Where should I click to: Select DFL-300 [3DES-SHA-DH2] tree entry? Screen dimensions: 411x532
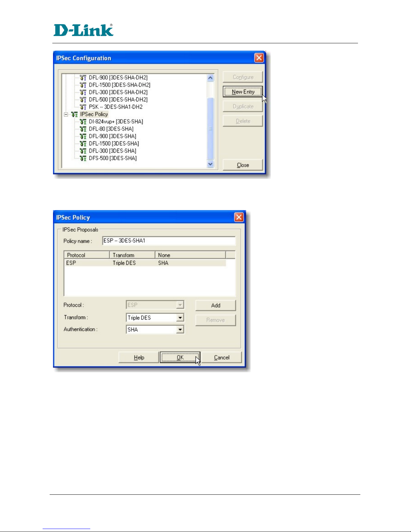[x=118, y=92]
